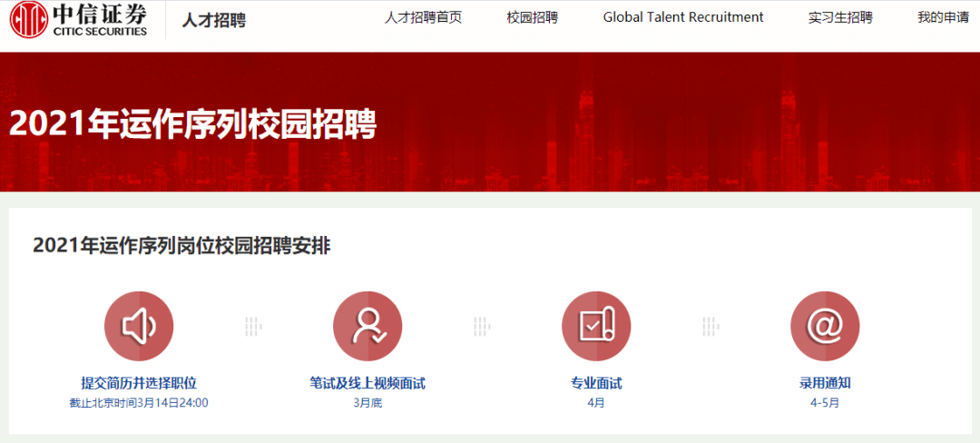Click the 4月 date under 专业面试
980x443 pixels.
pyautogui.click(x=596, y=403)
